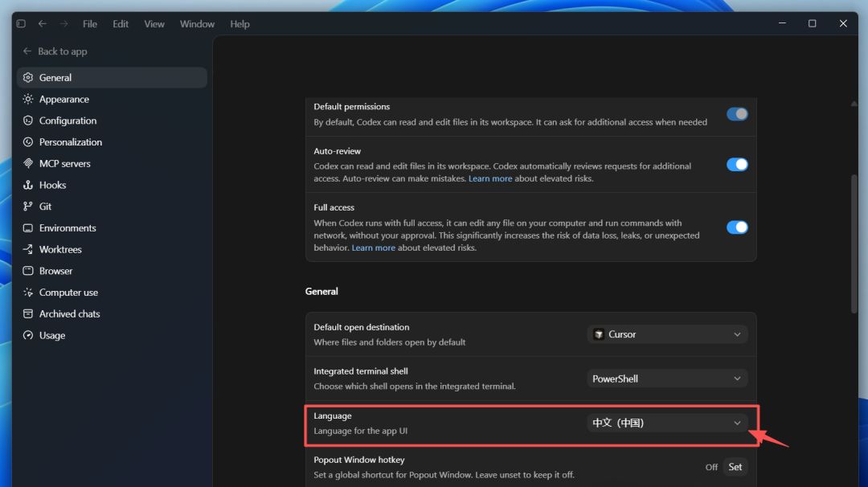Open MCP servers settings page
The height and width of the screenshot is (487, 868).
click(x=112, y=163)
